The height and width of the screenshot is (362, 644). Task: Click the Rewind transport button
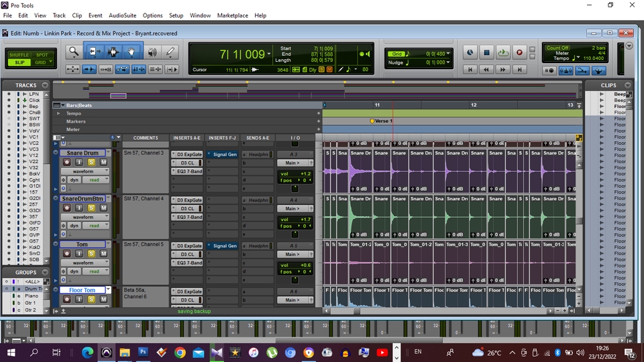click(487, 70)
